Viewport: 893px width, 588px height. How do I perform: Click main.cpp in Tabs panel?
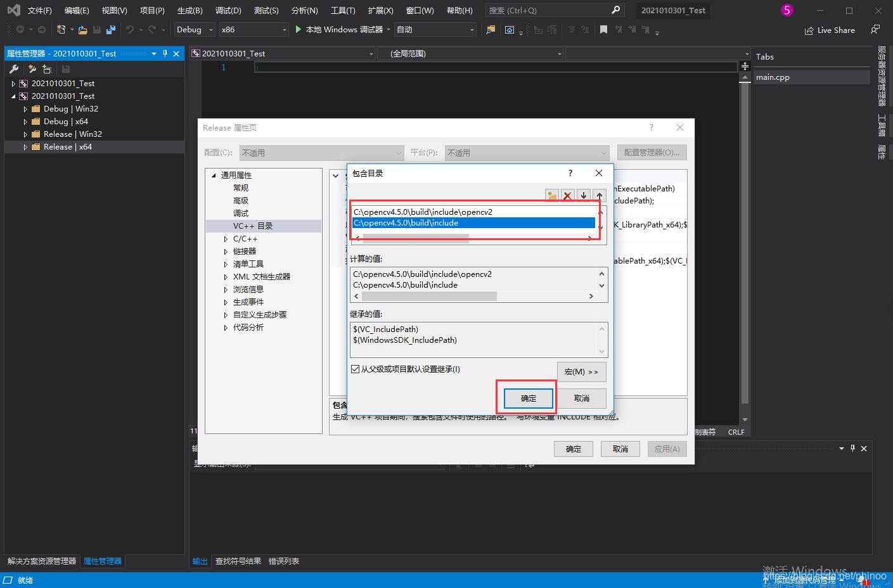point(811,77)
